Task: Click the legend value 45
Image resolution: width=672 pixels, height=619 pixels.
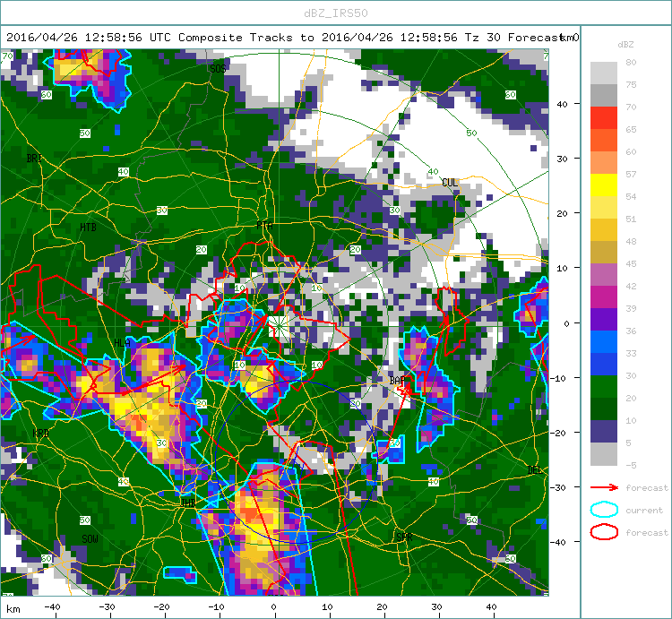Action: pos(631,263)
